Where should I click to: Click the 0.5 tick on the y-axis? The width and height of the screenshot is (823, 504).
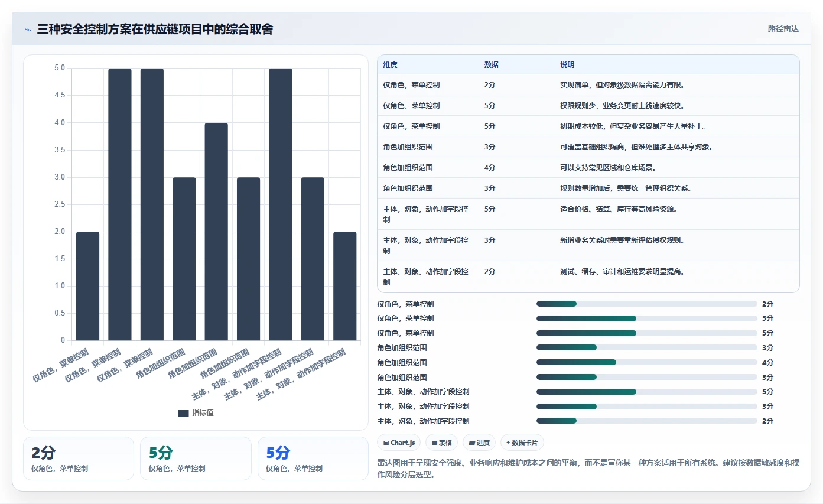[x=60, y=313]
